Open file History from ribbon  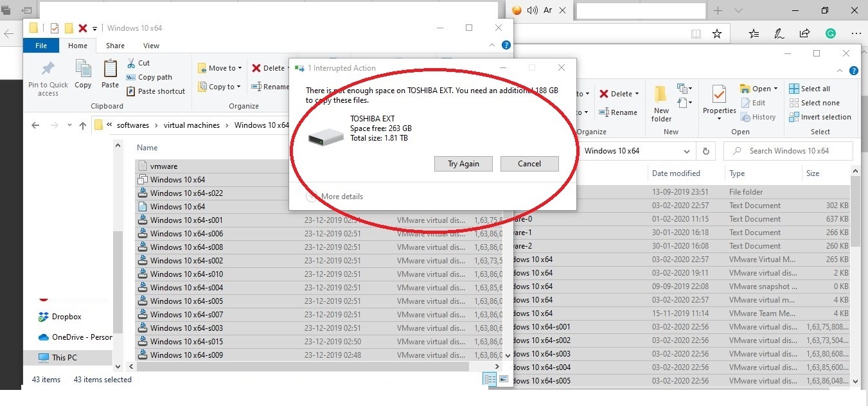[x=758, y=117]
